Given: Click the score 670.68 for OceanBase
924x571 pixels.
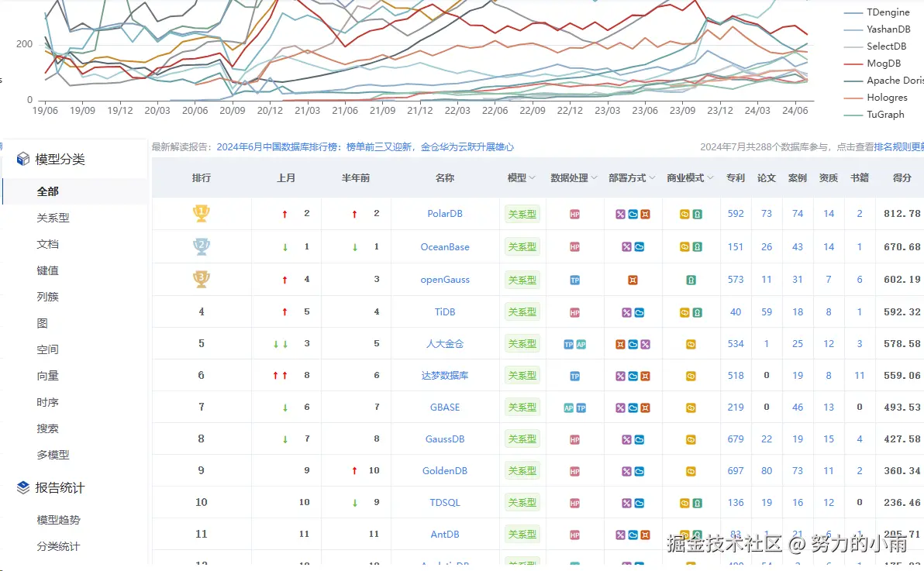Looking at the screenshot, I should 902,247.
